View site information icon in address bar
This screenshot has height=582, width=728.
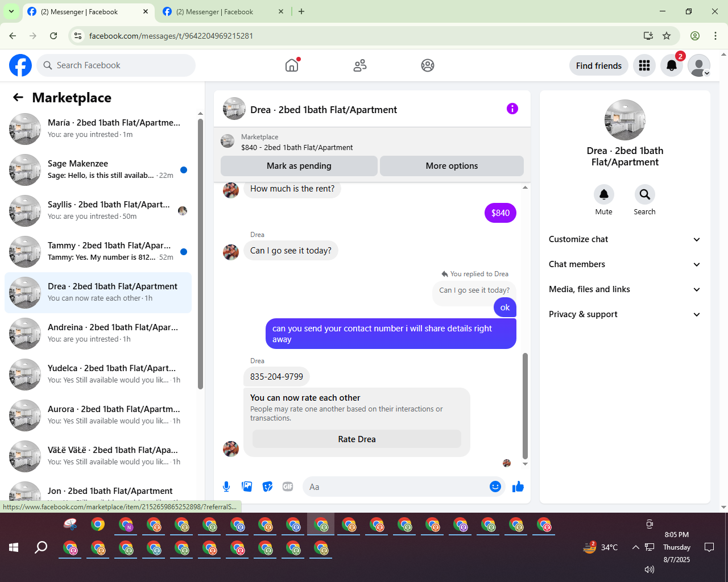click(x=78, y=36)
